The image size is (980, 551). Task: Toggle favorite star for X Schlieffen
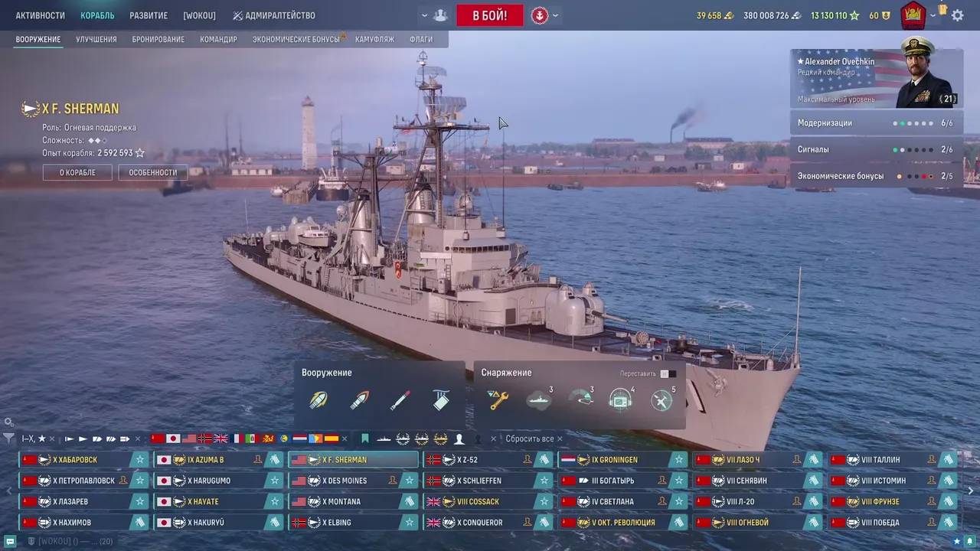pos(544,481)
